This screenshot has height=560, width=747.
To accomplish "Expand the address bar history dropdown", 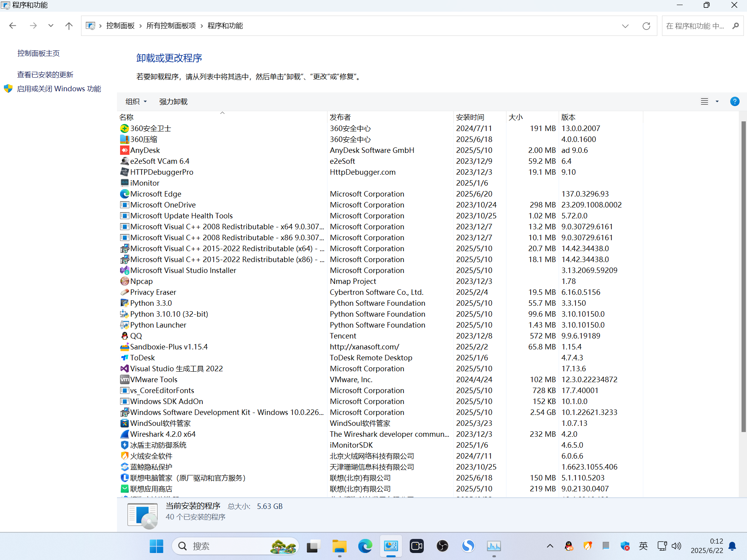I will (625, 26).
